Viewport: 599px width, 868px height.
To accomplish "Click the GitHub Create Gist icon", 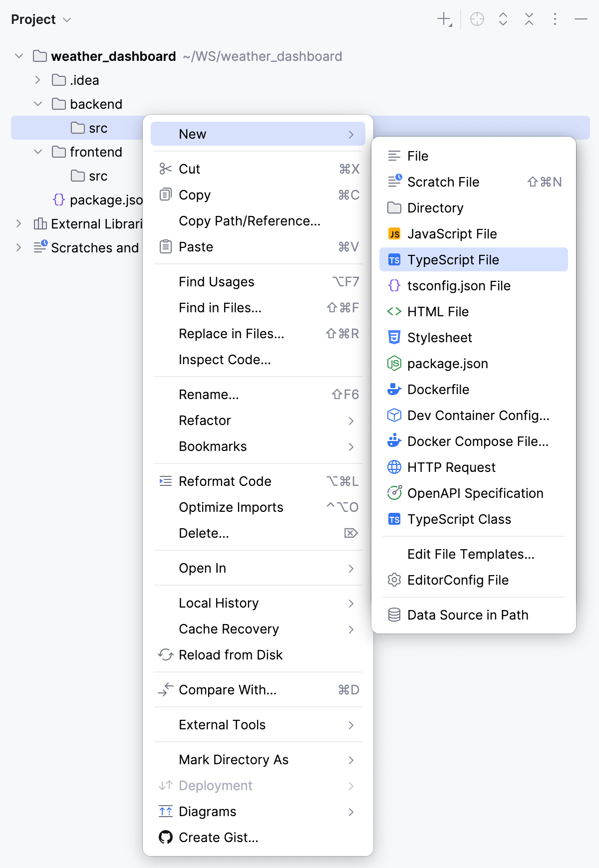I will click(x=165, y=837).
